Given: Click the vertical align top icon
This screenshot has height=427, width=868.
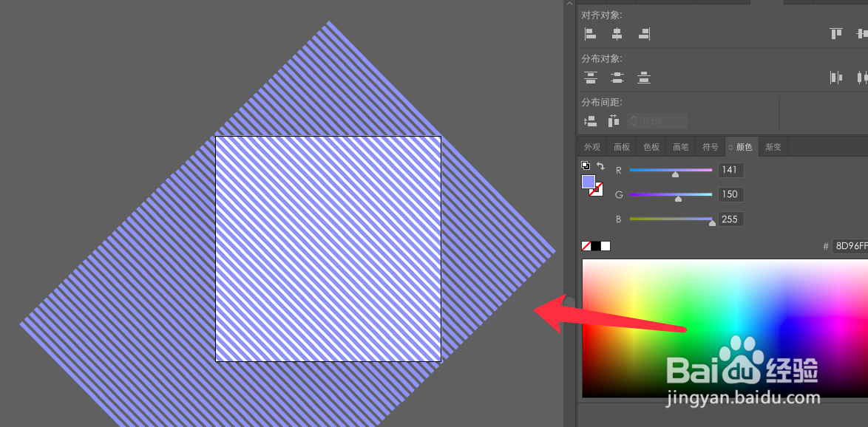Looking at the screenshot, I should 836,34.
